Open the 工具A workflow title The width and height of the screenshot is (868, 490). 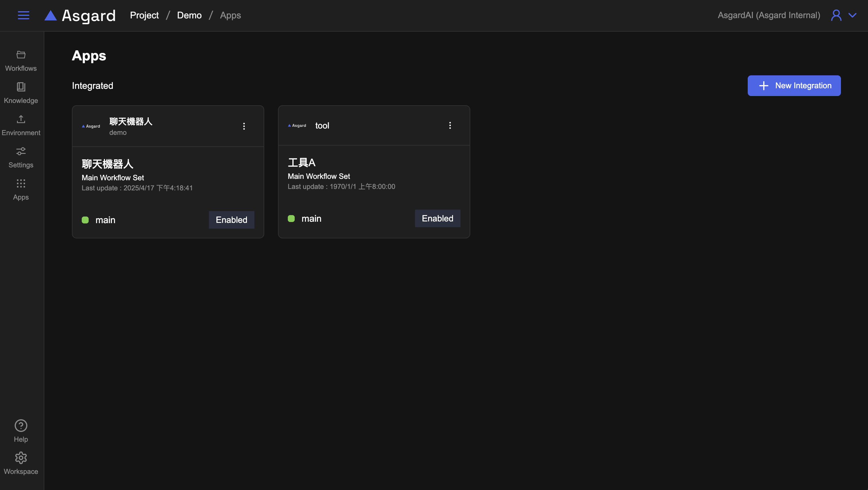pos(302,163)
